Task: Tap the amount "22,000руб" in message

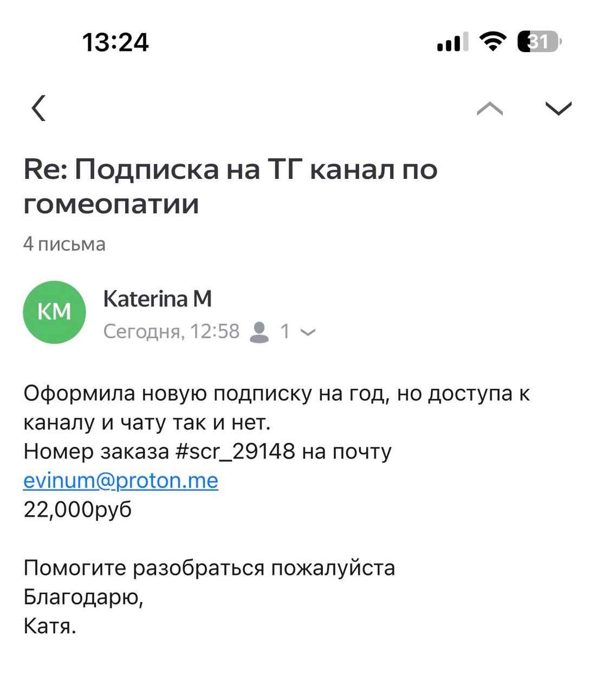Action: click(77, 510)
